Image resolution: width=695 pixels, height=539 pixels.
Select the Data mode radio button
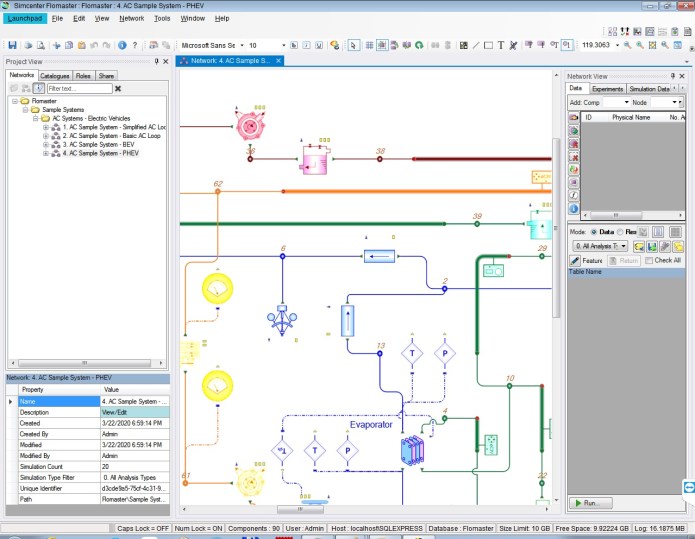pos(594,231)
